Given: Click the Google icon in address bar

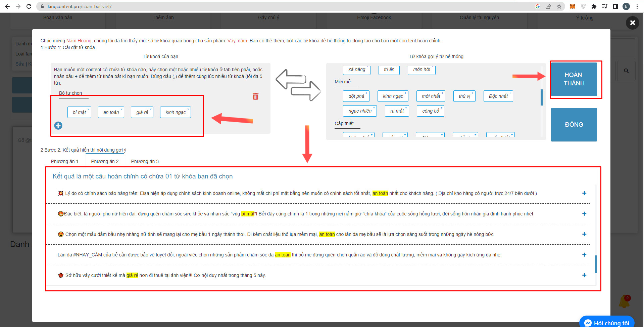Looking at the screenshot, I should pos(538,6).
